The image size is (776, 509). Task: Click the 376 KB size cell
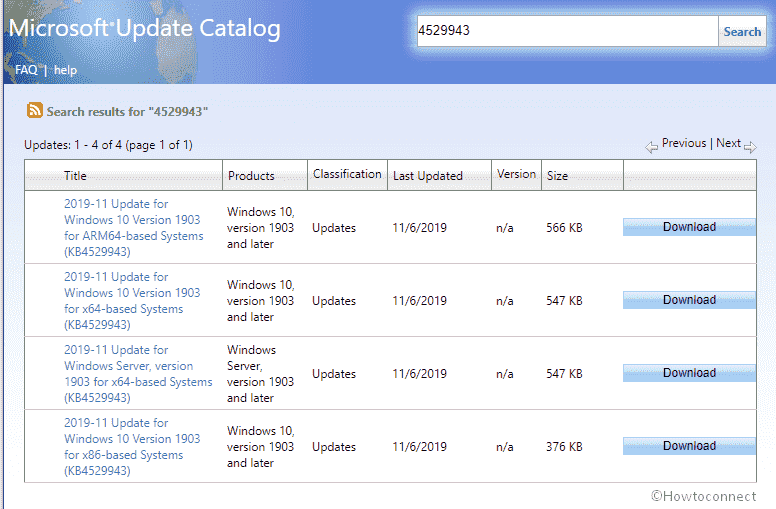(x=564, y=447)
